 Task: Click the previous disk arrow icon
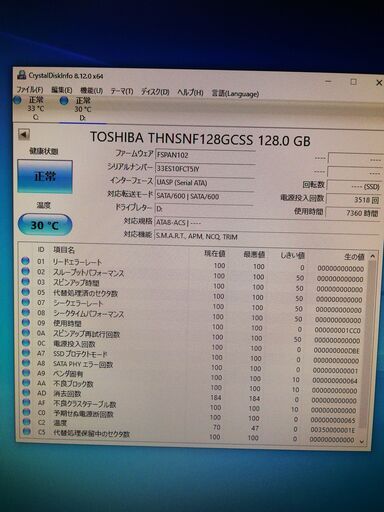pyautogui.click(x=24, y=135)
